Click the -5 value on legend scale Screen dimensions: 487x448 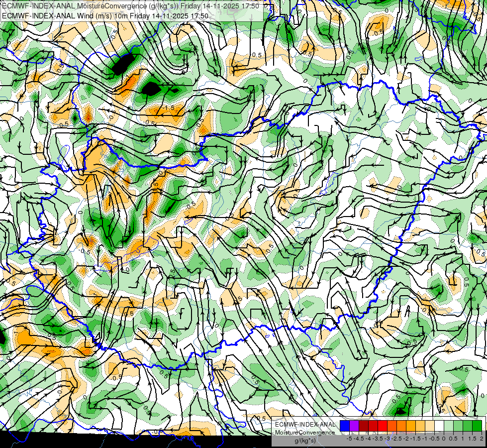tap(349, 439)
